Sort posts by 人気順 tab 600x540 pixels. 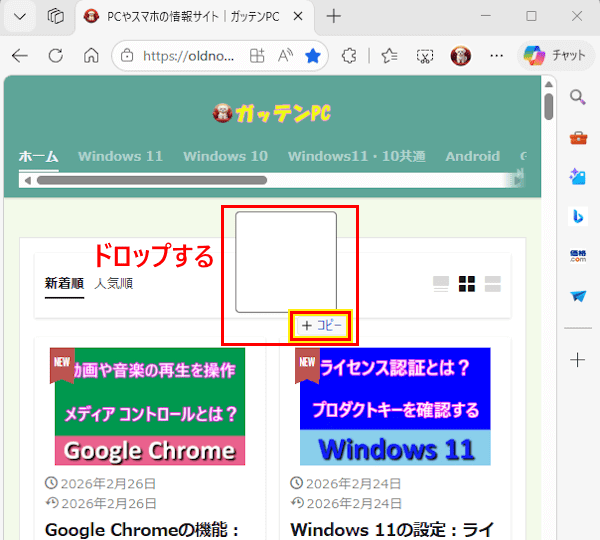(x=114, y=284)
